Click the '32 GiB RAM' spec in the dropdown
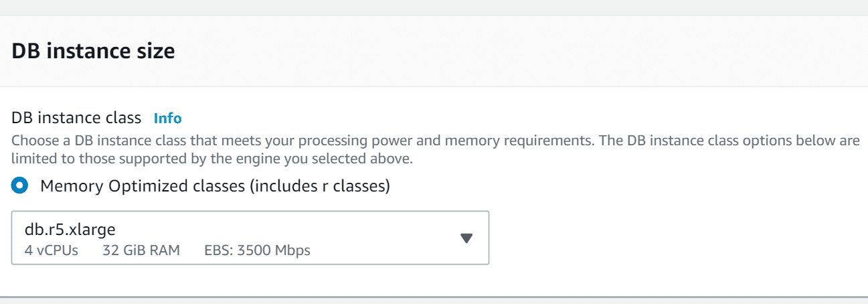 (141, 251)
